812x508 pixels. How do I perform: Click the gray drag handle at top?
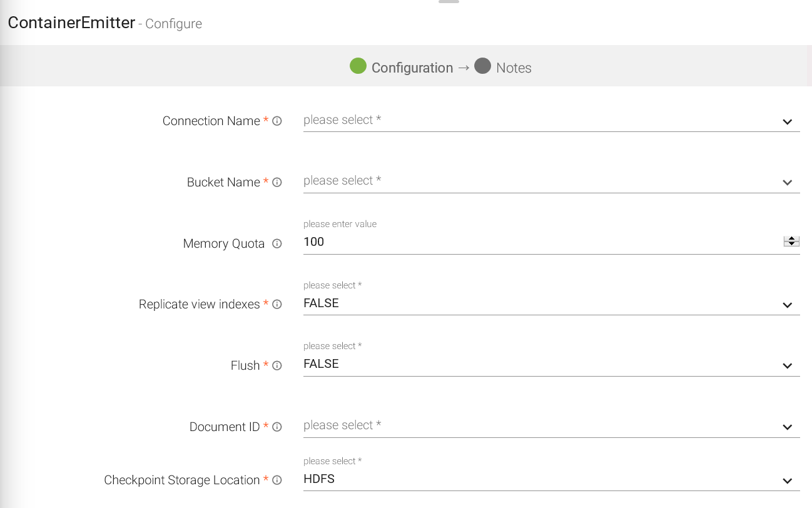[449, 2]
